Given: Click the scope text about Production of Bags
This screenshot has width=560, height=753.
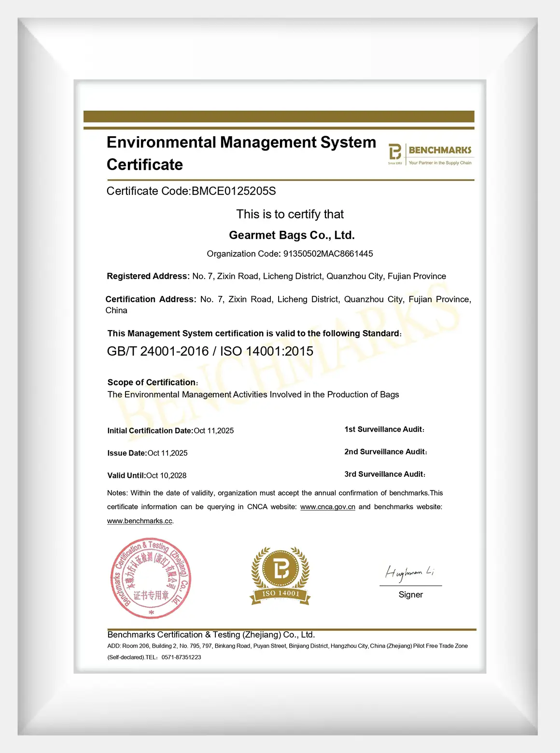Looking at the screenshot, I should pyautogui.click(x=253, y=394).
